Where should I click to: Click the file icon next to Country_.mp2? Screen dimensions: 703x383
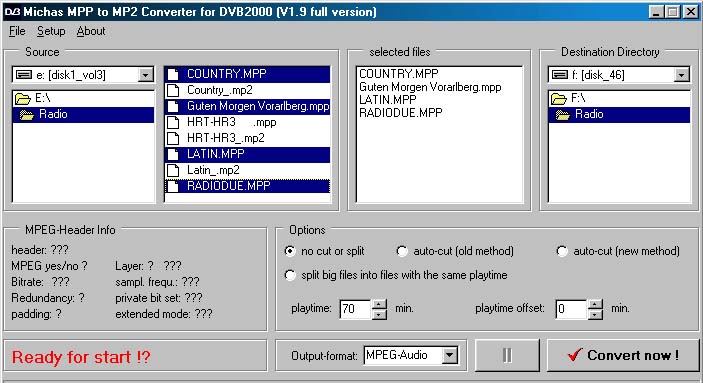tap(173, 91)
